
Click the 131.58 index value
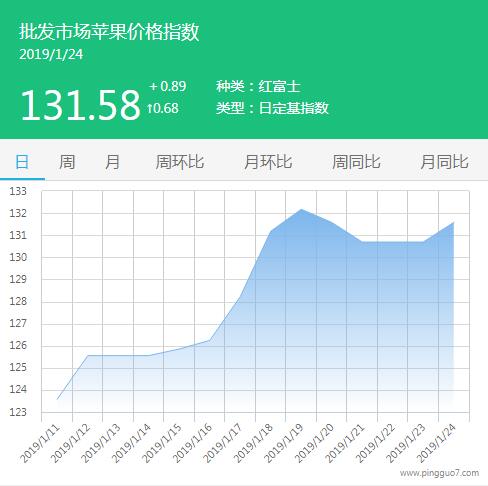[80, 105]
